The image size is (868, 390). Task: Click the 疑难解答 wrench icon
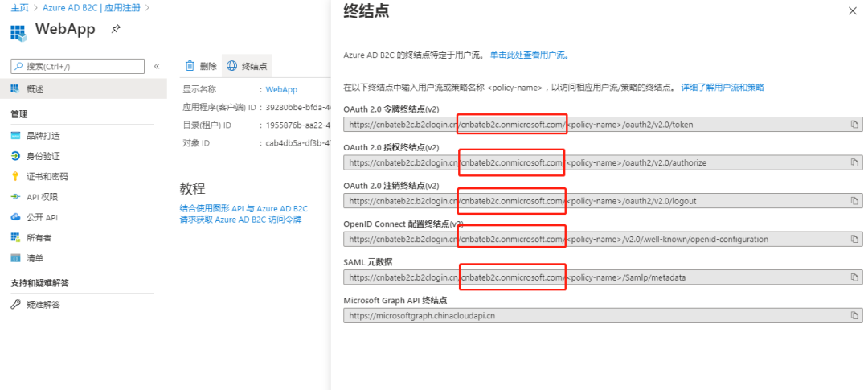pyautogui.click(x=15, y=305)
